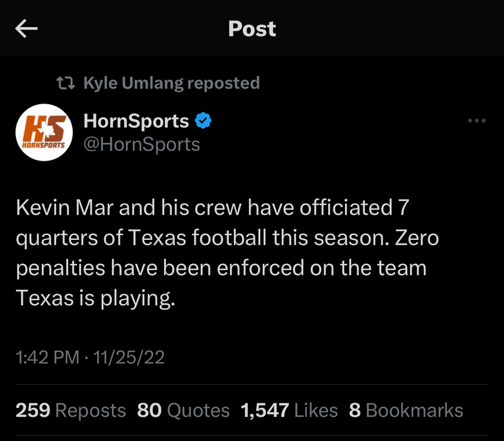Open the HornSports profile picture
This screenshot has height=441, width=504.
pos(44,132)
